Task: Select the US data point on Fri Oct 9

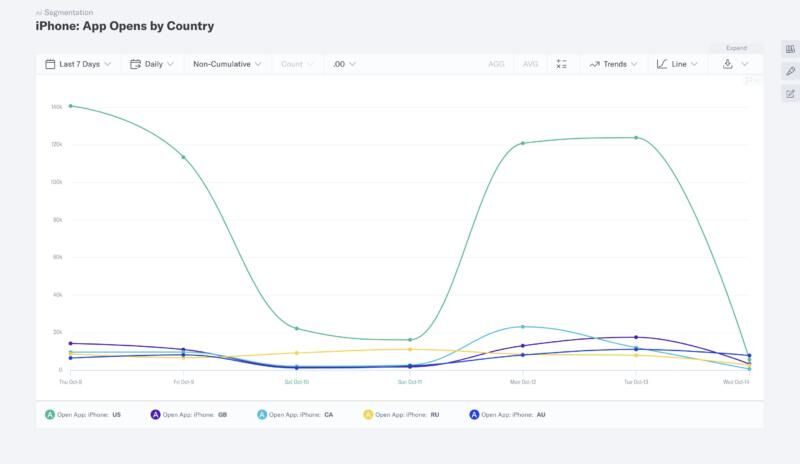Action: tap(184, 157)
